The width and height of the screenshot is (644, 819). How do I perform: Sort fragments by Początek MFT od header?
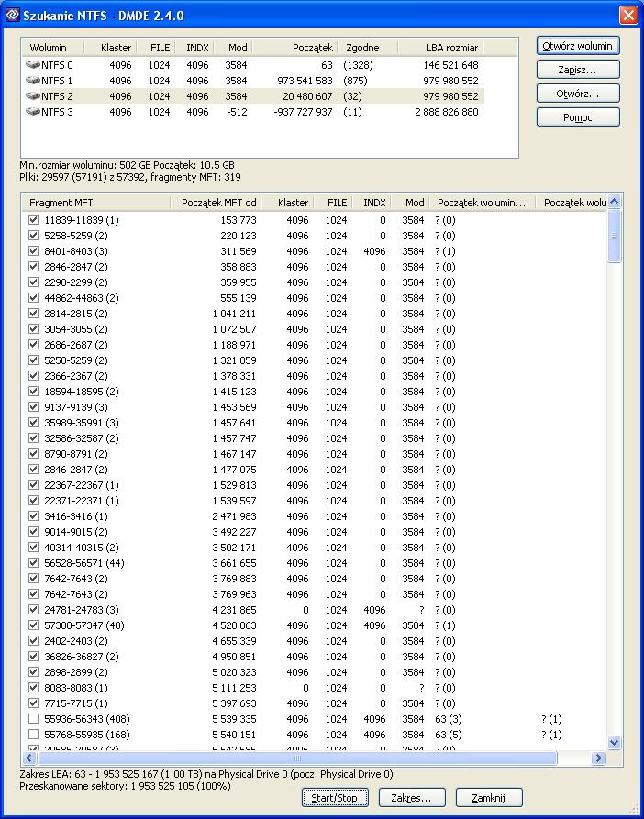click(x=217, y=203)
